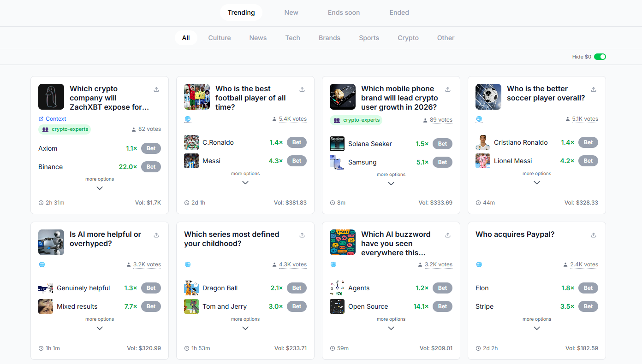This screenshot has width=642, height=364.
Task: Share the 'Which AI buzzword' market
Action: coord(447,235)
